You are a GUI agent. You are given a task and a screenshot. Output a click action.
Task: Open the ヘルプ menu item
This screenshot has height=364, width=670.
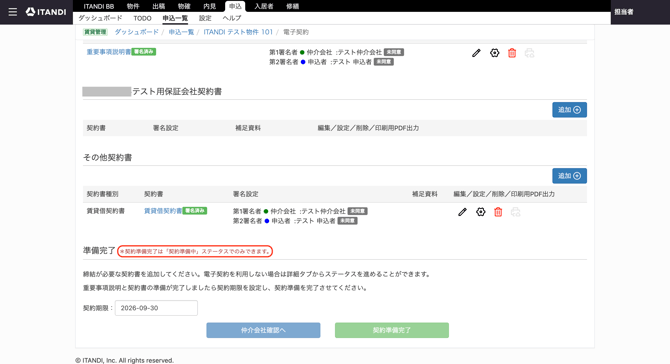pyautogui.click(x=232, y=18)
